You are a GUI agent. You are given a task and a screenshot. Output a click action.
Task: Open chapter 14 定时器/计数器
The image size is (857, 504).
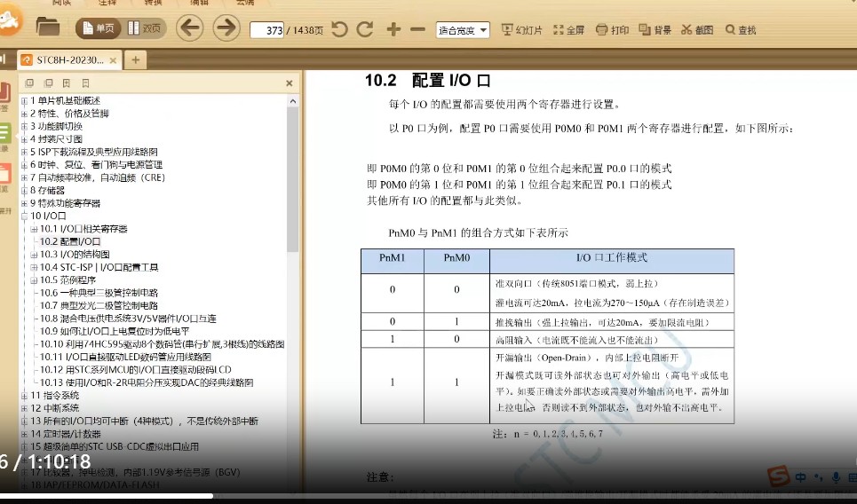point(66,434)
